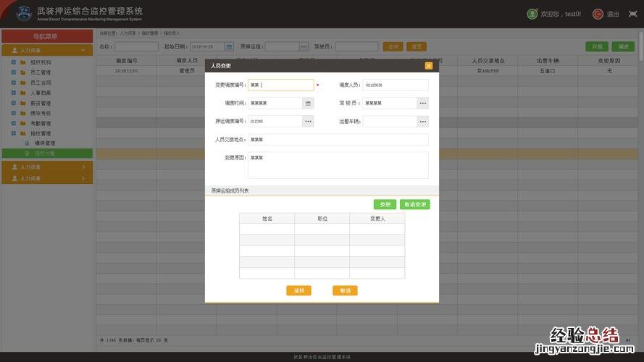Click into the 变更原因 text area
644x362 pixels.
pyautogui.click(x=338, y=165)
